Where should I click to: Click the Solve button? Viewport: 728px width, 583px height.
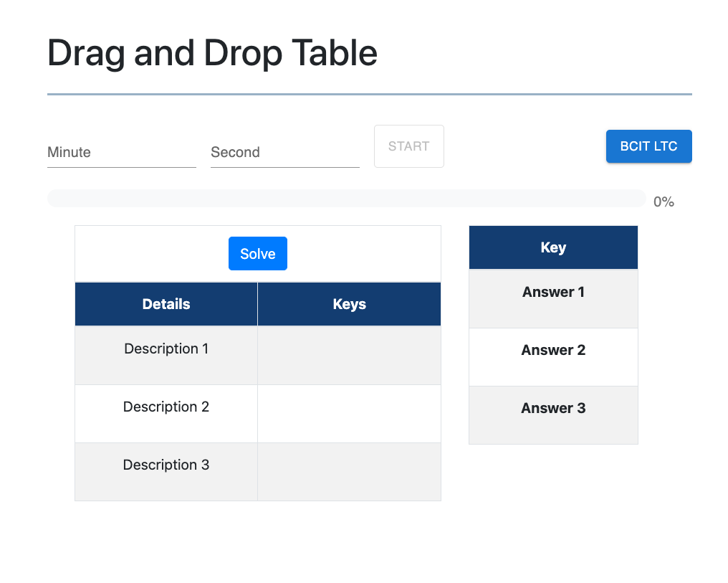tap(257, 253)
